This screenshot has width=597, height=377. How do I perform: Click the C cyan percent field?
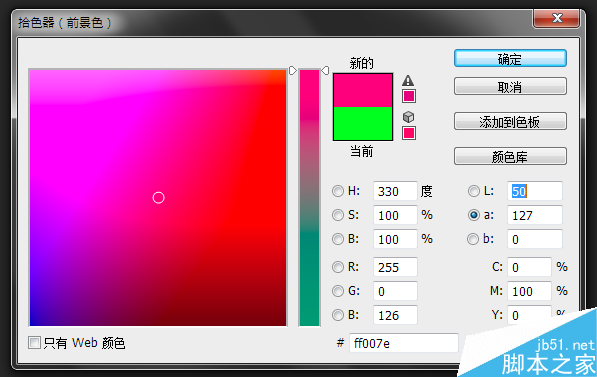[529, 267]
